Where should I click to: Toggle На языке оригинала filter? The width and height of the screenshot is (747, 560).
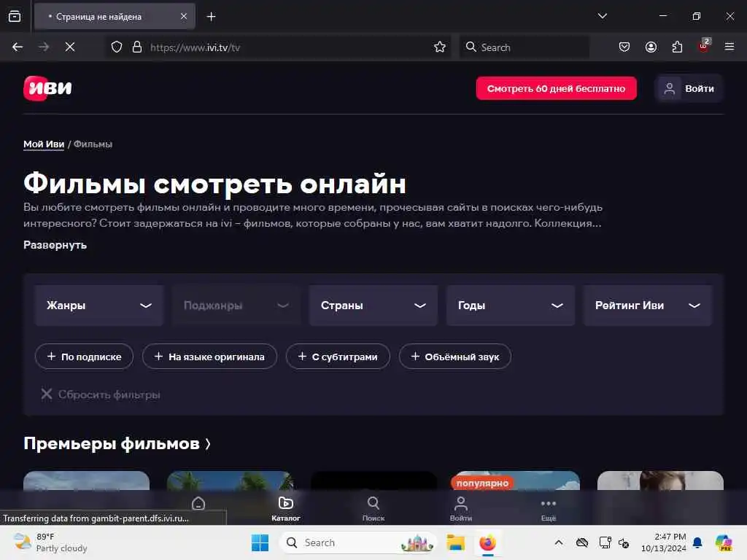point(209,357)
